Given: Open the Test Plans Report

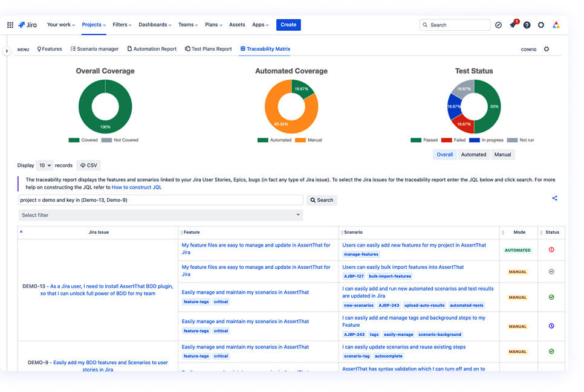Looking at the screenshot, I should (x=208, y=49).
